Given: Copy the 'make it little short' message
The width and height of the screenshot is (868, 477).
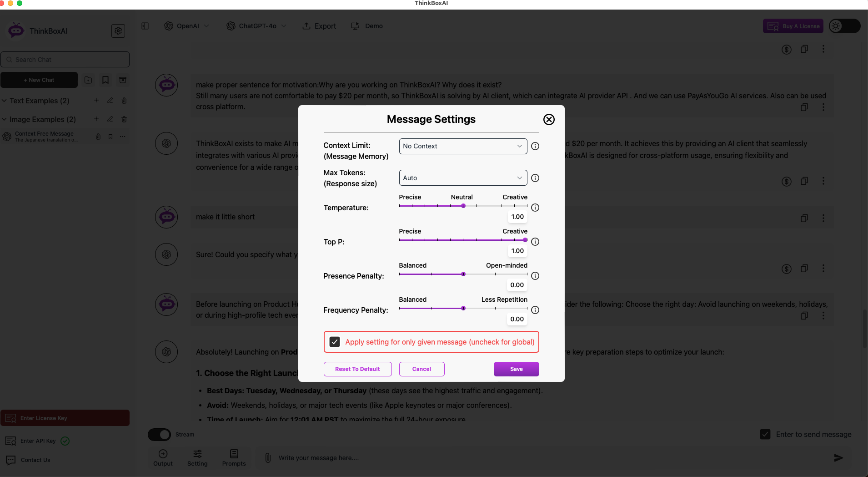Looking at the screenshot, I should point(804,218).
